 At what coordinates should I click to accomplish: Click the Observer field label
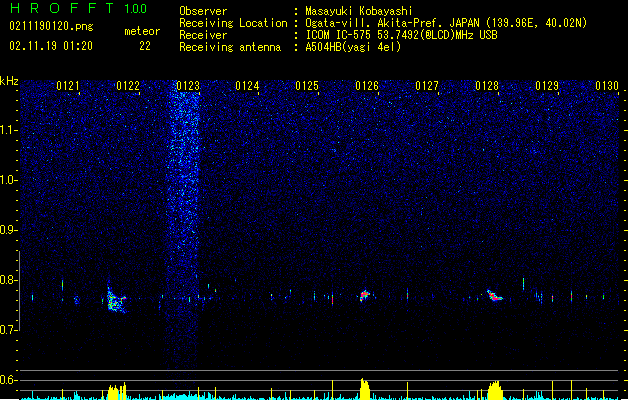(203, 11)
